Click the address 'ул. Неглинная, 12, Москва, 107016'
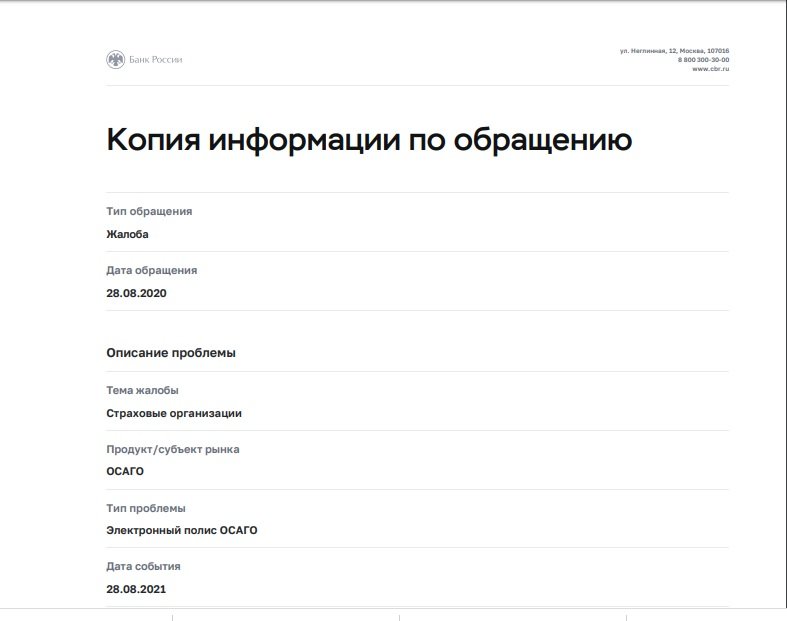Screen dimensions: 787x621 pos(674,51)
